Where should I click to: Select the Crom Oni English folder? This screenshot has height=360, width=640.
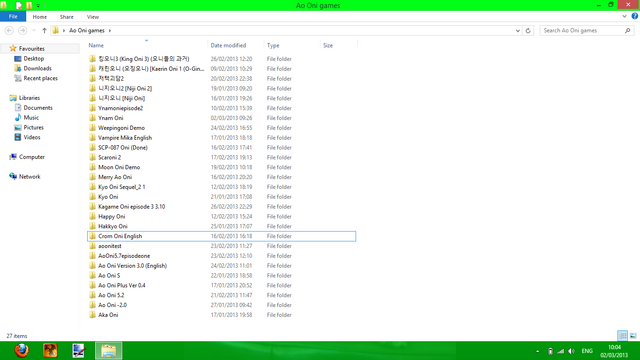click(x=221, y=236)
